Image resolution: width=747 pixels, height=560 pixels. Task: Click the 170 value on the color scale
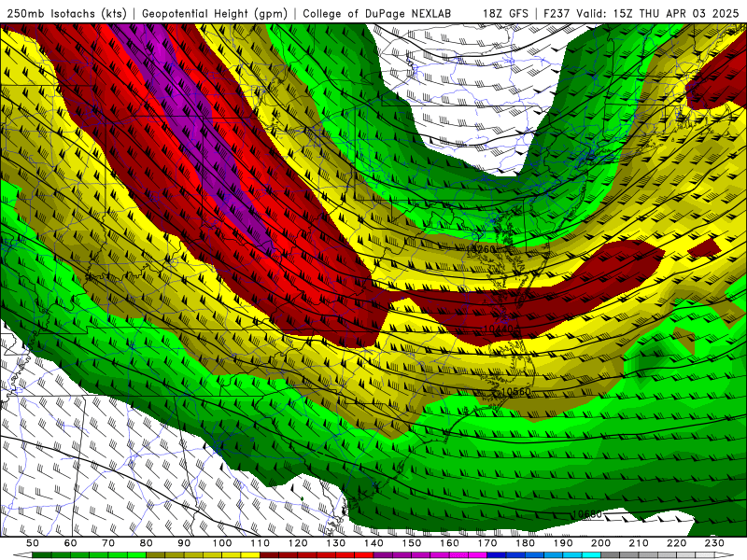[487, 543]
